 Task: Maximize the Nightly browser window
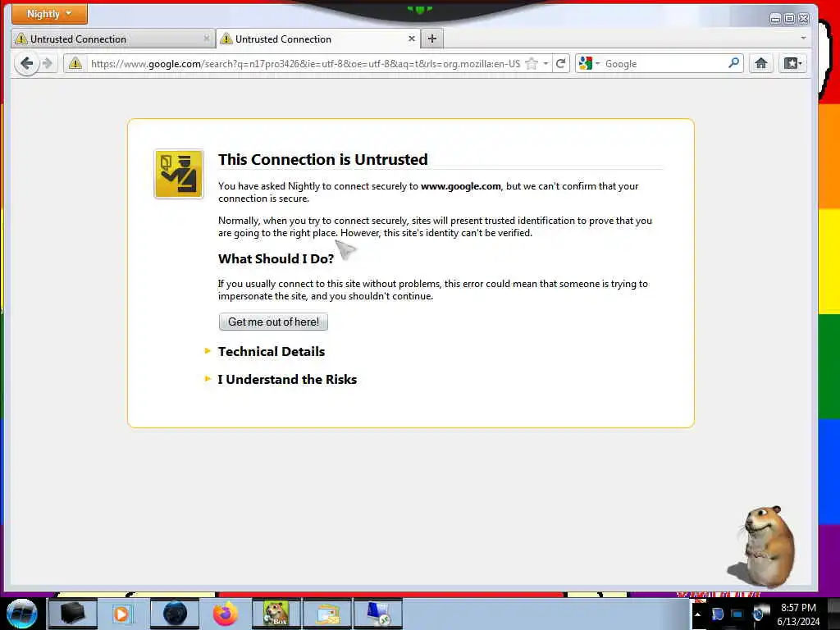pos(790,19)
